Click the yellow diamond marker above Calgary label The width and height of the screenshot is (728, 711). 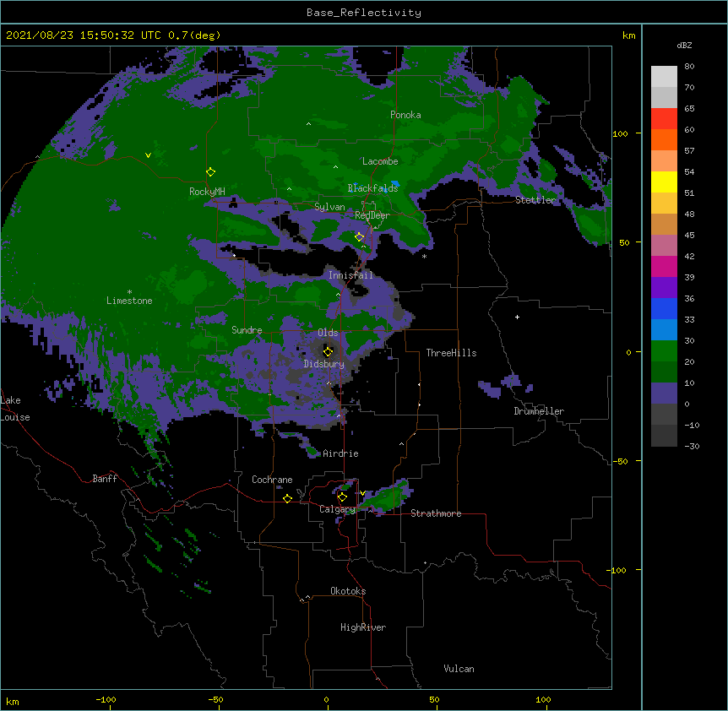point(342,497)
